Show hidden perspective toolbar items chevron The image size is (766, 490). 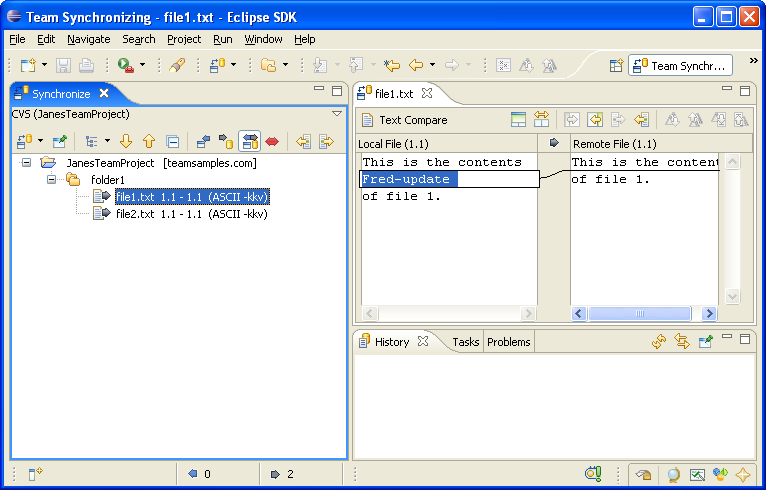coord(754,61)
